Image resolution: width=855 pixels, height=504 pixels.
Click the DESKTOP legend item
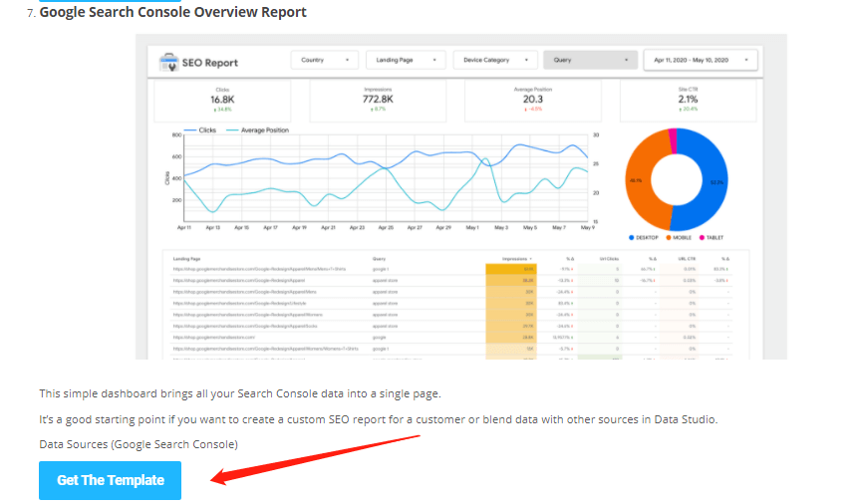pyautogui.click(x=644, y=238)
